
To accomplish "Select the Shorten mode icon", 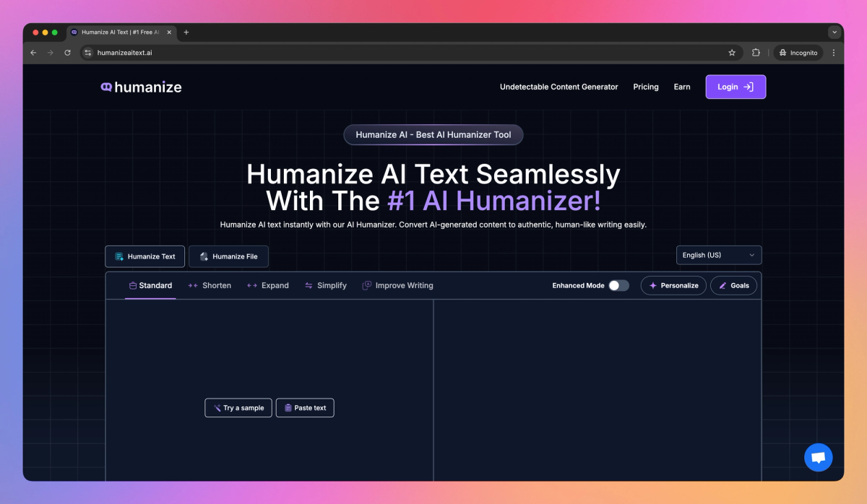I will coord(191,285).
